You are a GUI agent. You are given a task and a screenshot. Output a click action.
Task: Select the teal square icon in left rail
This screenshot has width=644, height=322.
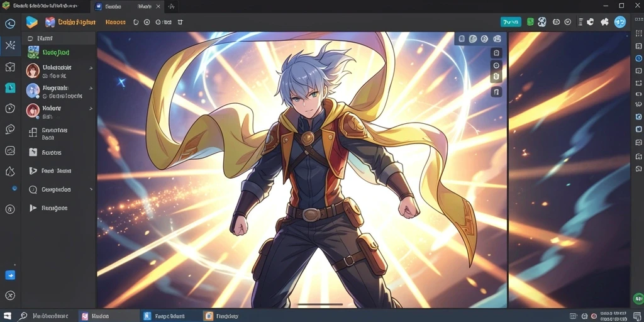(x=10, y=87)
